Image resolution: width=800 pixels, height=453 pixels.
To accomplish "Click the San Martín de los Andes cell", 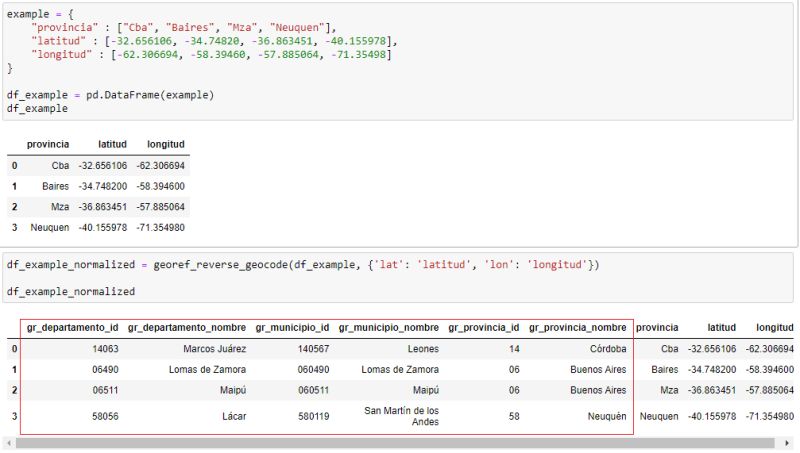I will click(402, 416).
